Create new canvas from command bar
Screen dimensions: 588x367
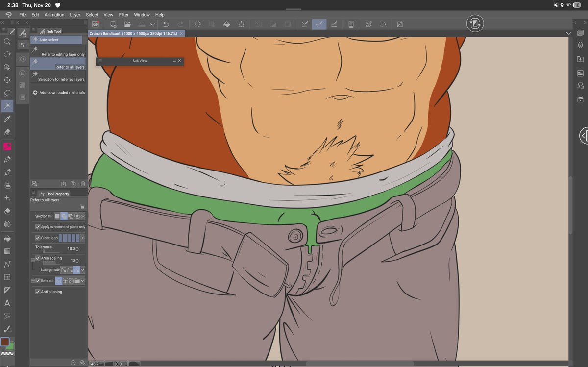pos(113,24)
